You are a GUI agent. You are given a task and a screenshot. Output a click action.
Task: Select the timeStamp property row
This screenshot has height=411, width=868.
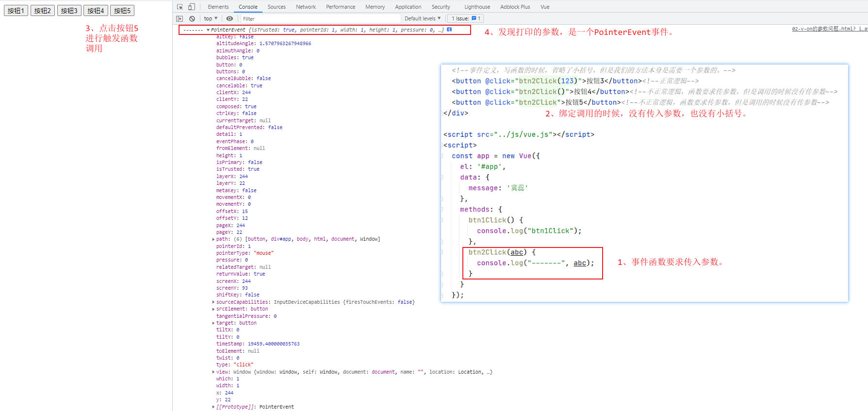(258, 344)
